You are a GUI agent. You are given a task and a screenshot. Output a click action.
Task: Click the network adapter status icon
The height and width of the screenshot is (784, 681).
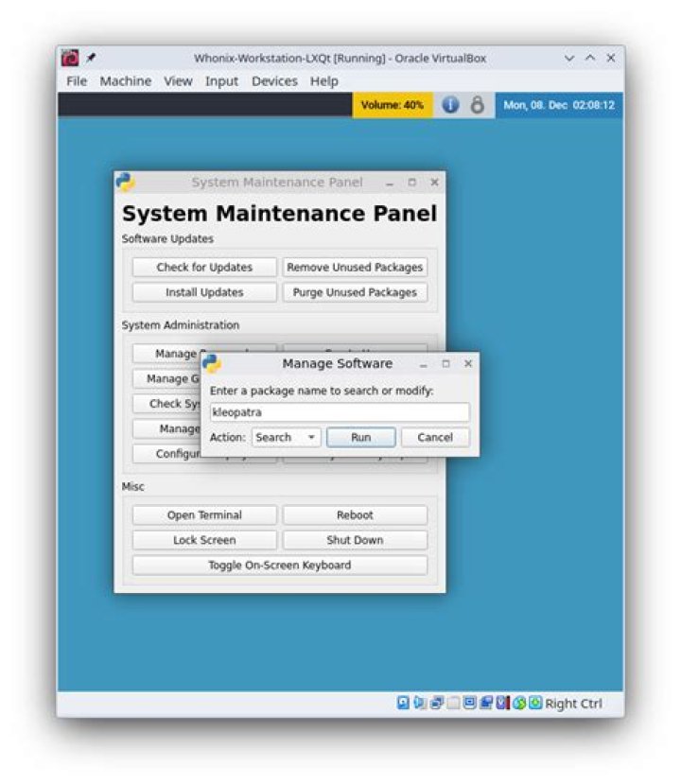pyautogui.click(x=436, y=703)
